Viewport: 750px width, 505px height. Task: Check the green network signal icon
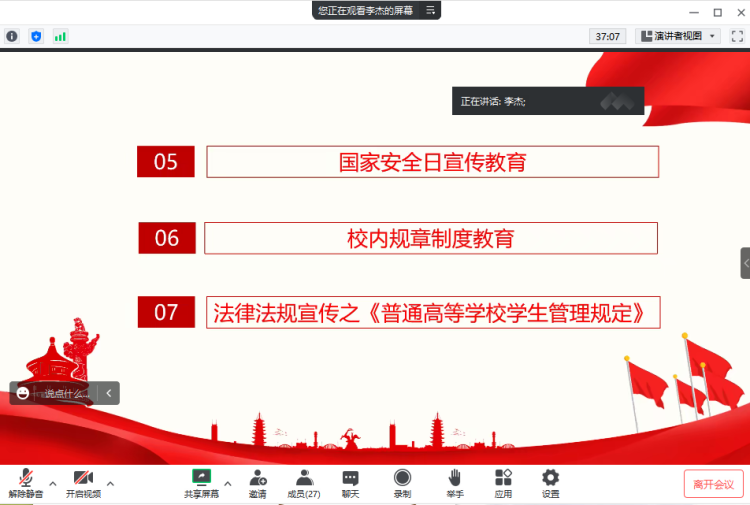(x=60, y=36)
